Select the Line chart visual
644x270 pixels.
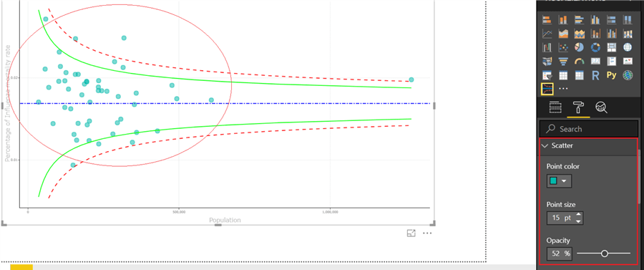click(x=547, y=34)
